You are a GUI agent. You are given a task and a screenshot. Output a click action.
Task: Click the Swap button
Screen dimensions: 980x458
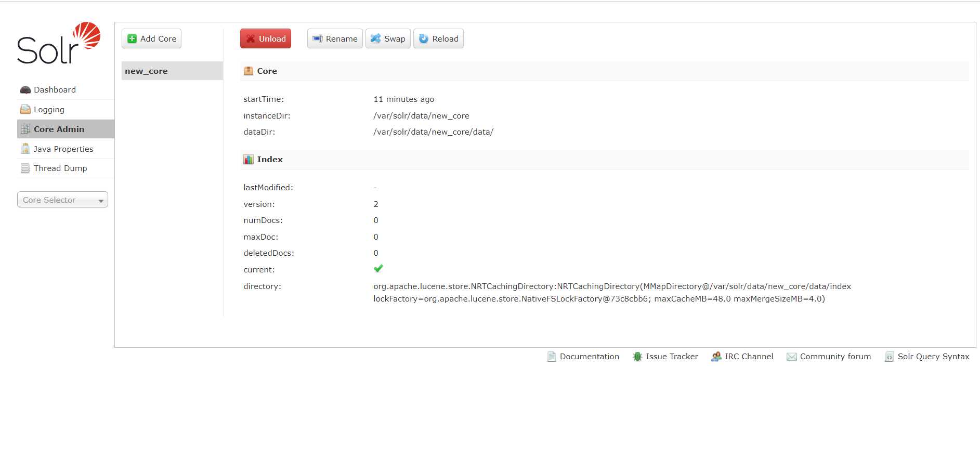pos(388,38)
